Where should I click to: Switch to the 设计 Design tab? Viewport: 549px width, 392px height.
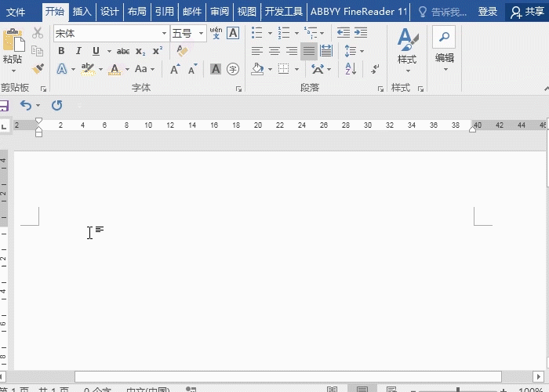109,12
